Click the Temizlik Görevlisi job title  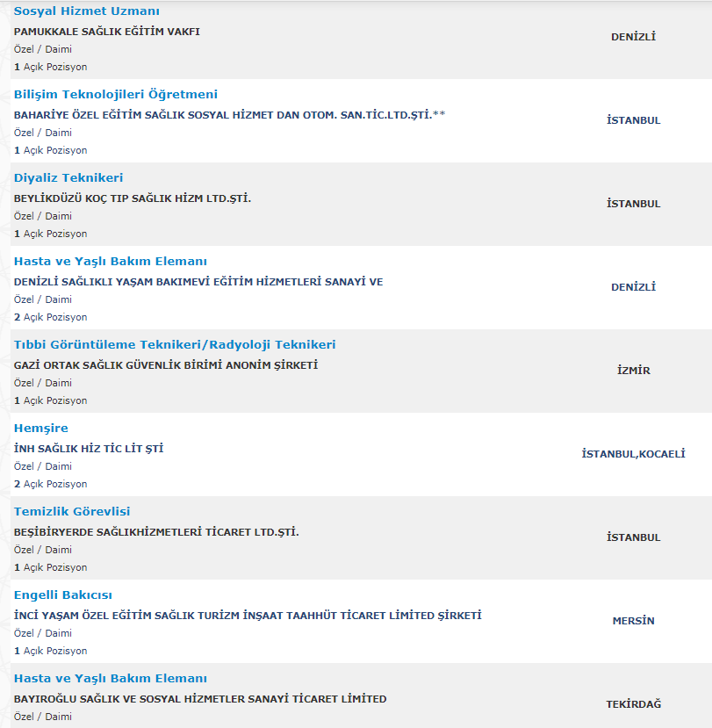click(x=72, y=511)
